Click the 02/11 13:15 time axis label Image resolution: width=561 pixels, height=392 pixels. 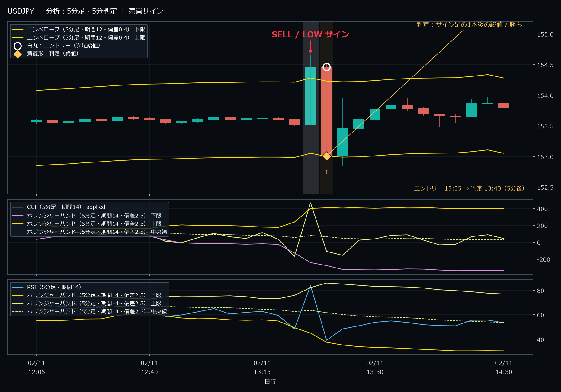pyautogui.click(x=262, y=368)
